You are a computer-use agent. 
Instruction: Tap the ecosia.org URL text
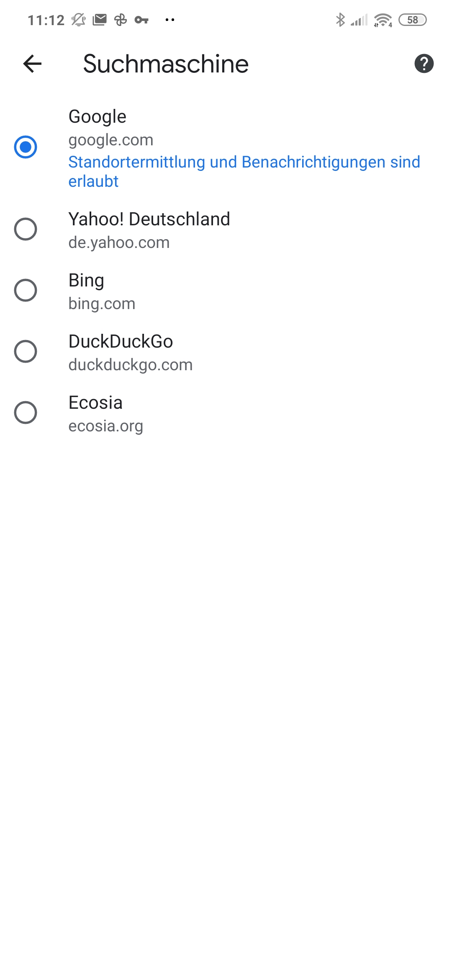pos(106,426)
